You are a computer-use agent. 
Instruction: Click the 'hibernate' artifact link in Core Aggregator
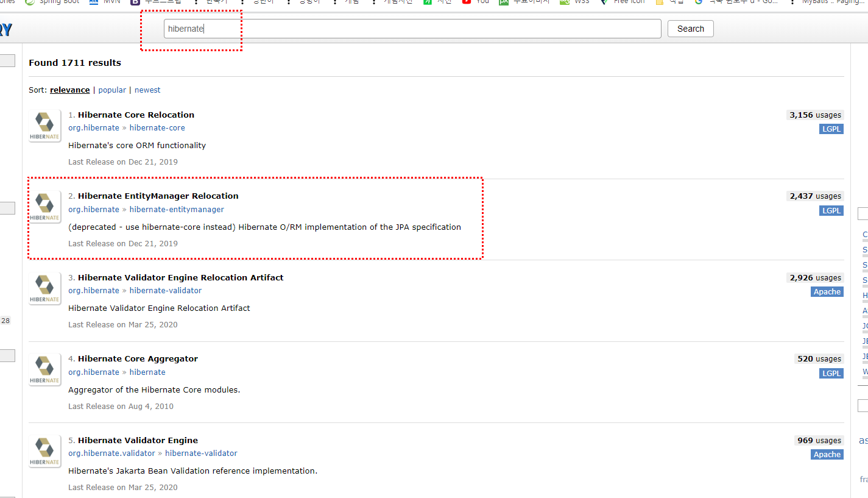[147, 372]
